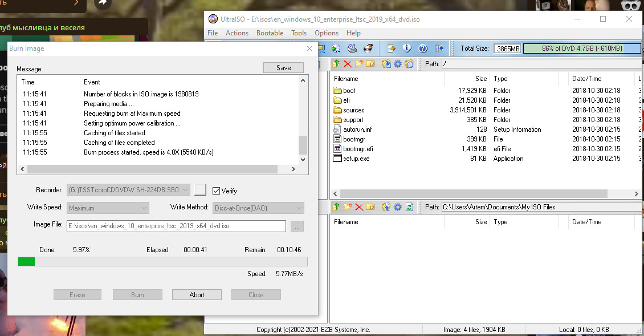This screenshot has width=644, height=336.
Task: Click the message log vertical scrollbar thumb
Action: [x=303, y=145]
